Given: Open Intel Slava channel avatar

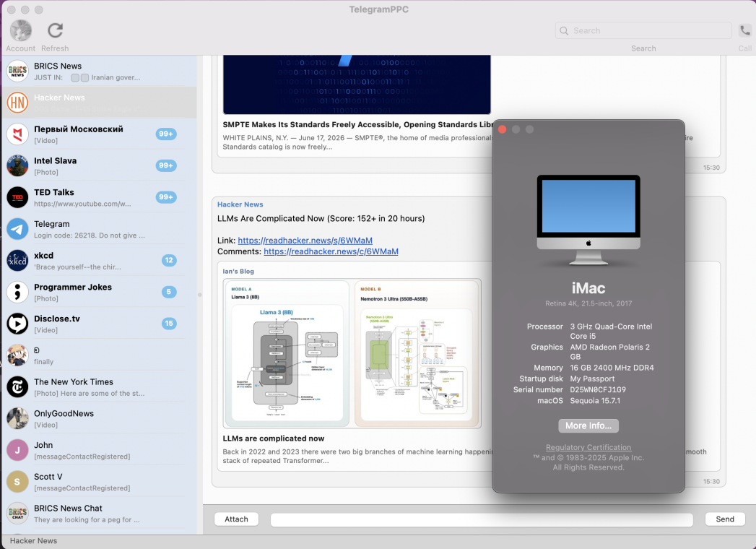Looking at the screenshot, I should [x=17, y=165].
